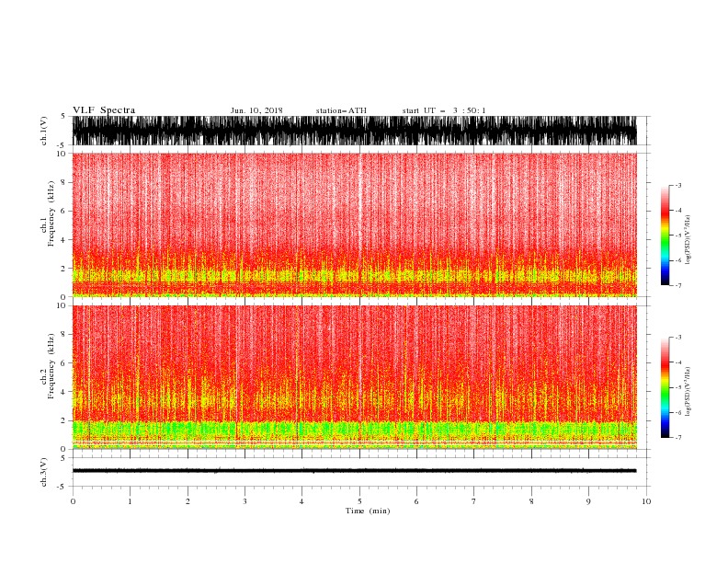Select the "start UT = 3 :50: 1" text

444,110
